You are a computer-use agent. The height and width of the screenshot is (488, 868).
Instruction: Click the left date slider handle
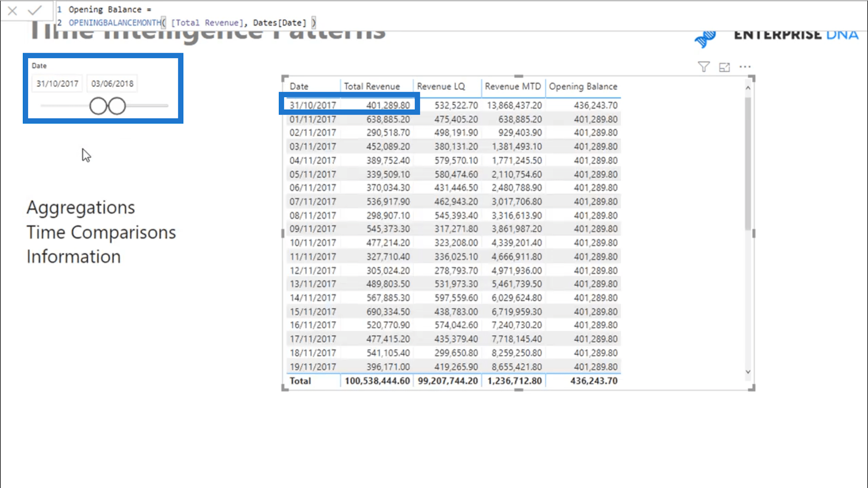[x=98, y=106]
